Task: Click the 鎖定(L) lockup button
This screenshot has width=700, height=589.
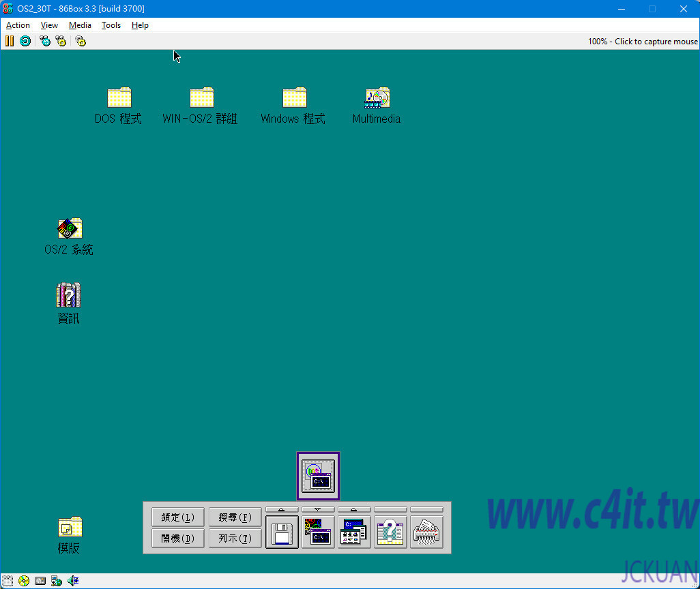Action: [x=177, y=517]
